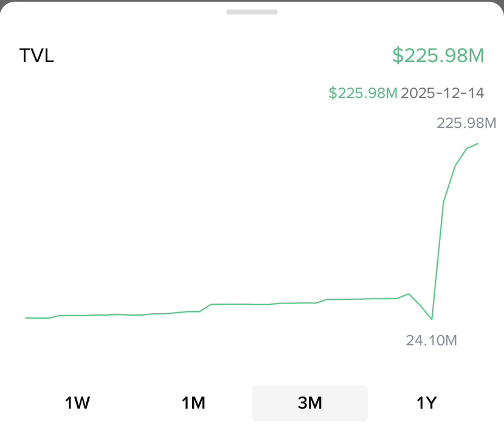
Task: Click the chart line's final peak point
Action: (x=478, y=144)
